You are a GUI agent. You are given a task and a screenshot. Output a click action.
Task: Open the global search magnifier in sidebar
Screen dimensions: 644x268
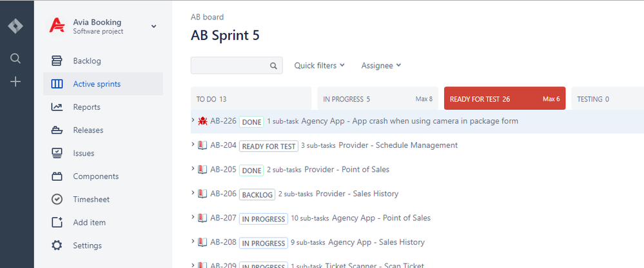[x=15, y=59]
